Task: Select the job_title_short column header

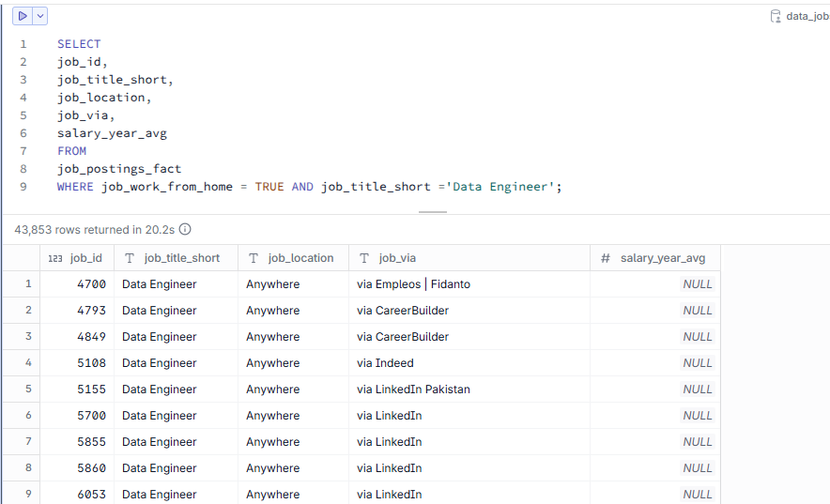Action: point(176,258)
